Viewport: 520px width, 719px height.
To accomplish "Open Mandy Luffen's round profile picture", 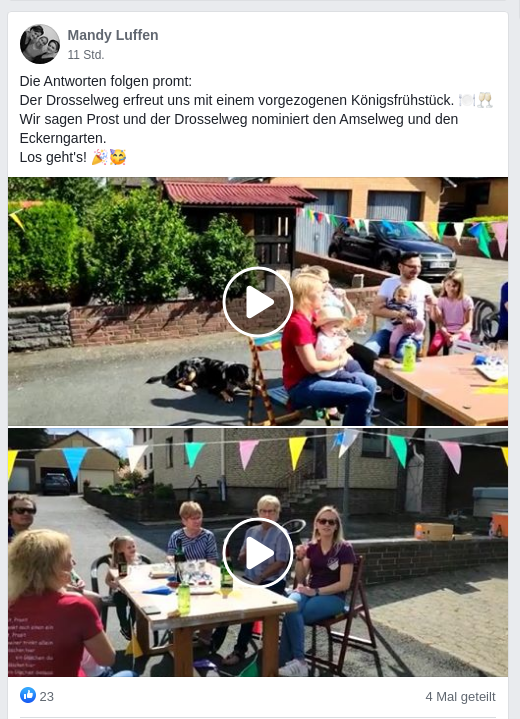I will pyautogui.click(x=40, y=44).
